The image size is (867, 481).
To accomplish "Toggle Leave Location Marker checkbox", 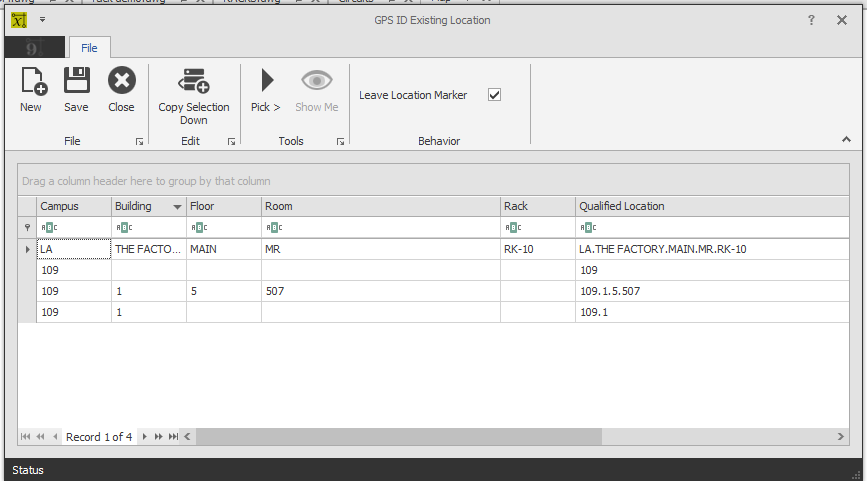I will pyautogui.click(x=494, y=95).
